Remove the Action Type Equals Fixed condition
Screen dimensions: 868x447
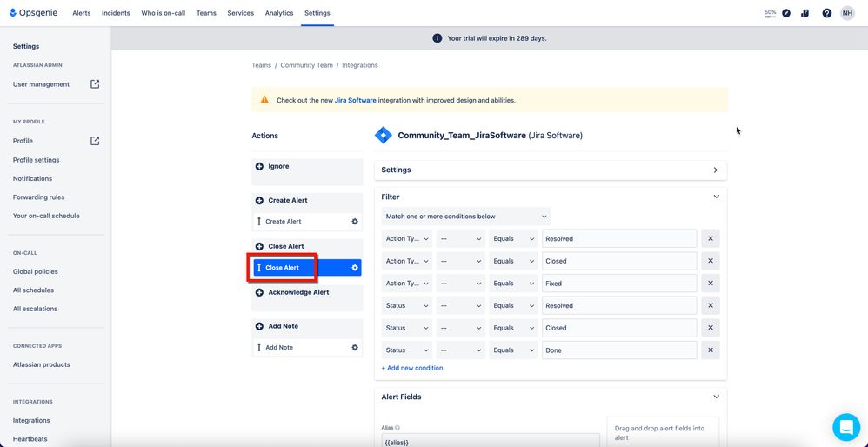pos(711,284)
